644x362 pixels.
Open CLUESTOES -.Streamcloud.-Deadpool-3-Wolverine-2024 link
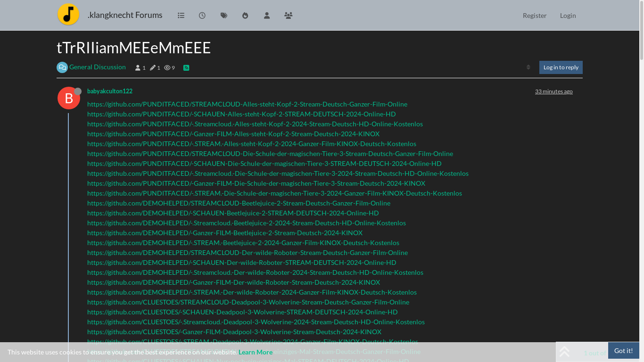coord(256,322)
